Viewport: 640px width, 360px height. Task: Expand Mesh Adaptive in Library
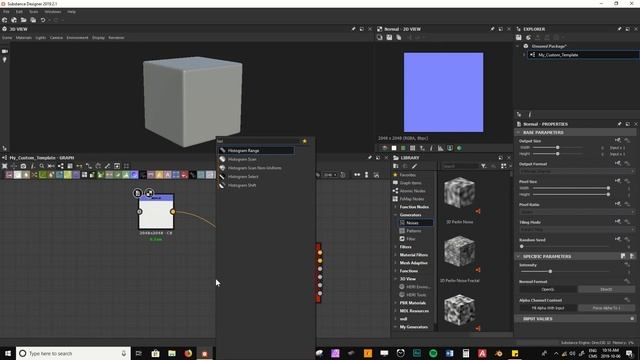click(395, 263)
